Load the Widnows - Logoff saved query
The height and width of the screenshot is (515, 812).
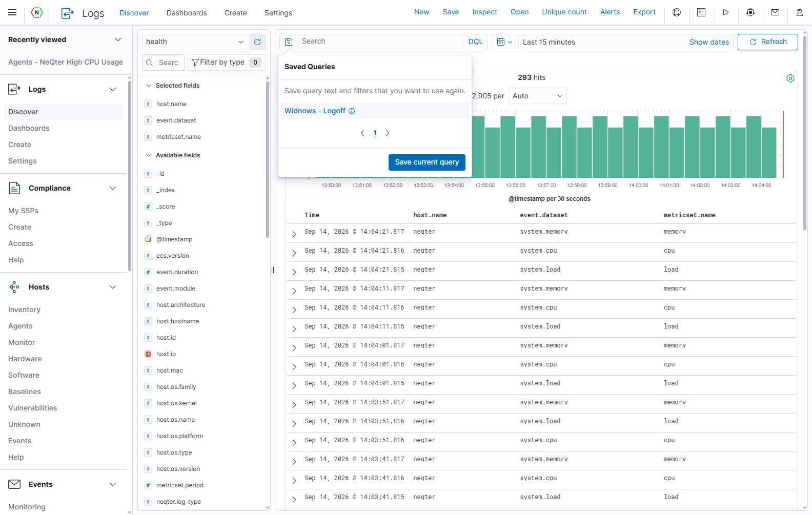(x=315, y=111)
